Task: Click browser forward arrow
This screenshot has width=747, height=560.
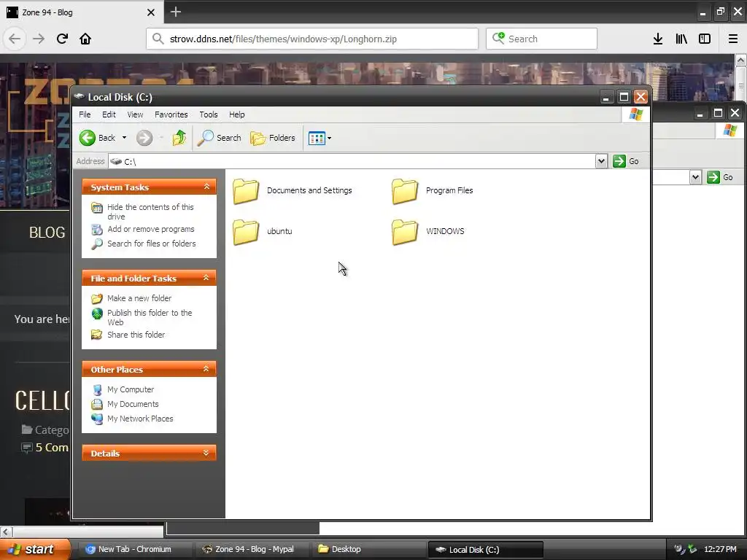Action: click(x=39, y=39)
